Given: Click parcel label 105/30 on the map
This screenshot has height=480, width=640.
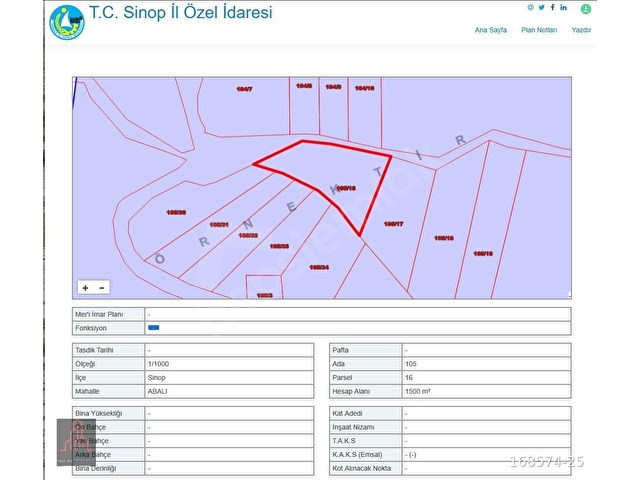Looking at the screenshot, I should (176, 212).
